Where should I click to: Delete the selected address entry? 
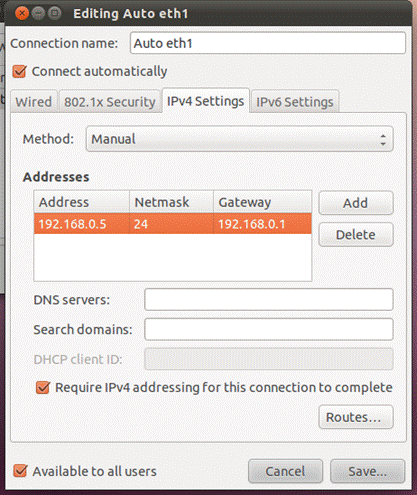click(356, 235)
